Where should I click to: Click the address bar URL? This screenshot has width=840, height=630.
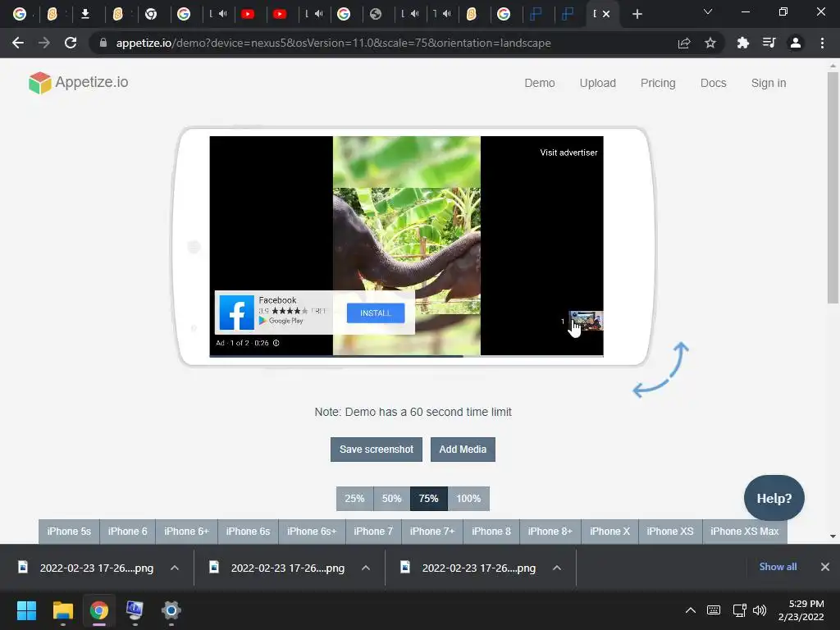click(333, 43)
